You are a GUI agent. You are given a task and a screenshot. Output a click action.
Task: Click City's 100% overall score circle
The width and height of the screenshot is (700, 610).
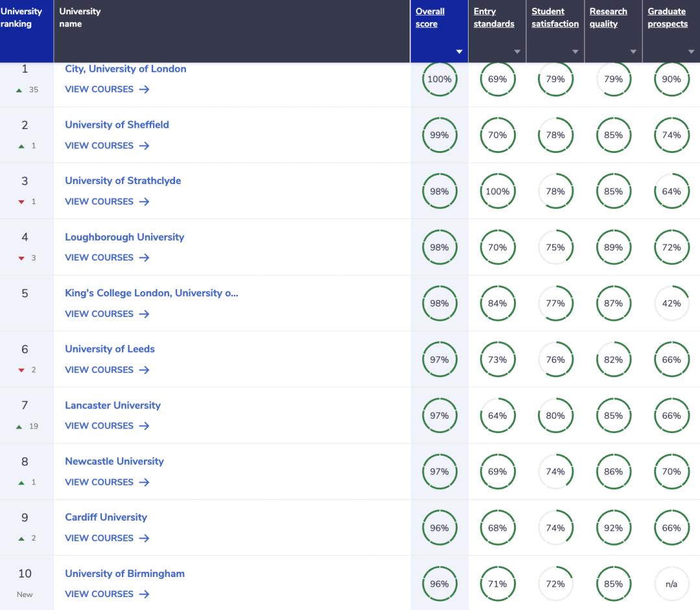[439, 79]
